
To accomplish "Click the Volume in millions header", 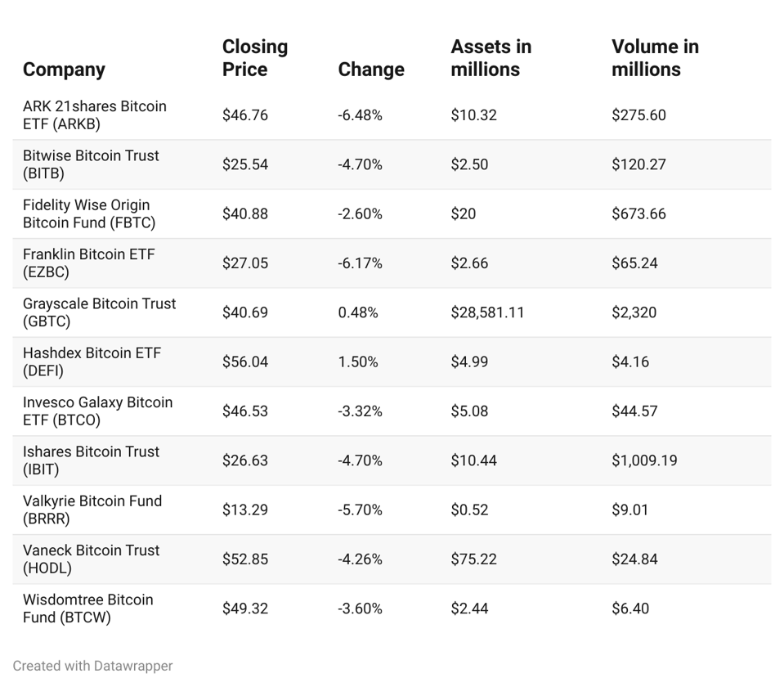I will pyautogui.click(x=655, y=58).
